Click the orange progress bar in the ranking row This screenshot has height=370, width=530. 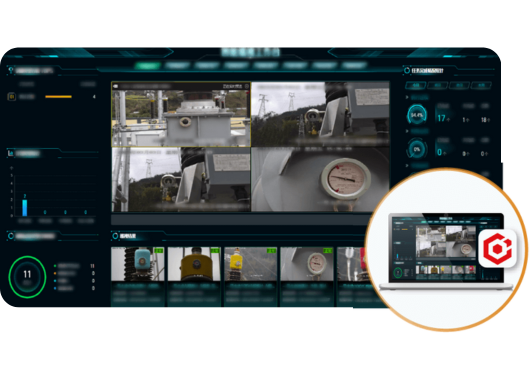[x=58, y=97]
